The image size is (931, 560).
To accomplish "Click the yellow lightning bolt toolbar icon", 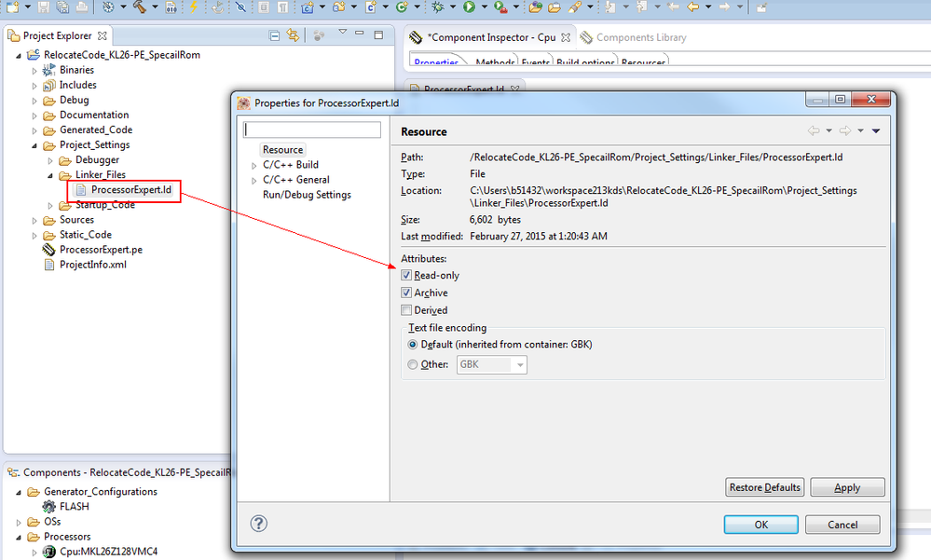I will (193, 7).
